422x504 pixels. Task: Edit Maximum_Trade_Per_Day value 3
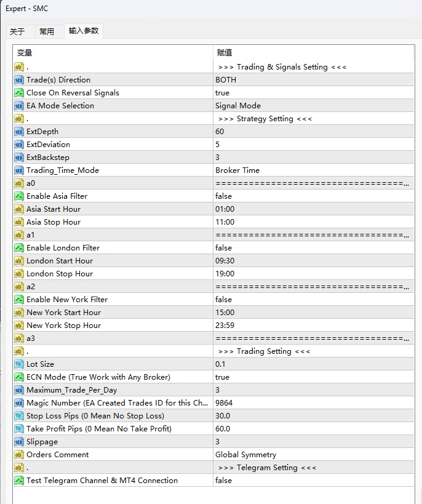coord(314,390)
